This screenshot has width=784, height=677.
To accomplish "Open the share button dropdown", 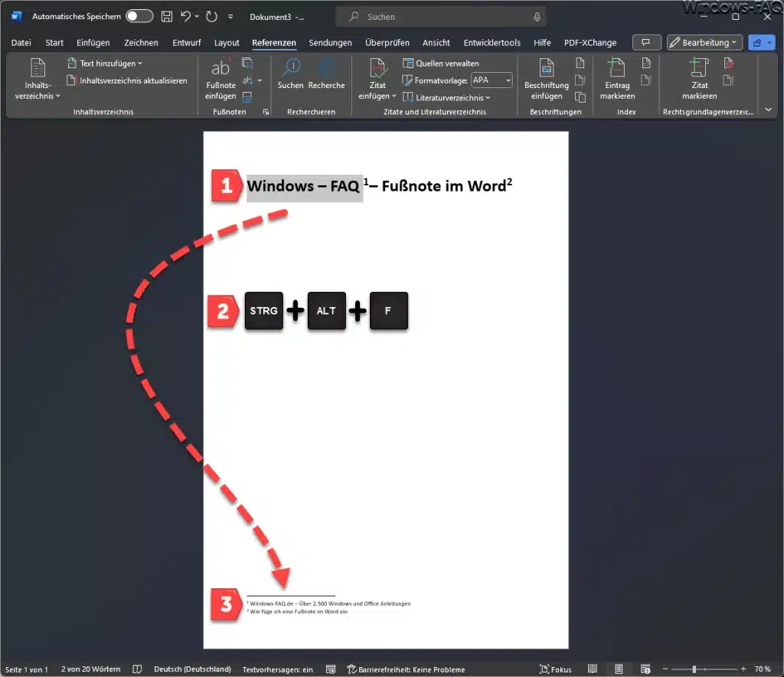I will [769, 42].
